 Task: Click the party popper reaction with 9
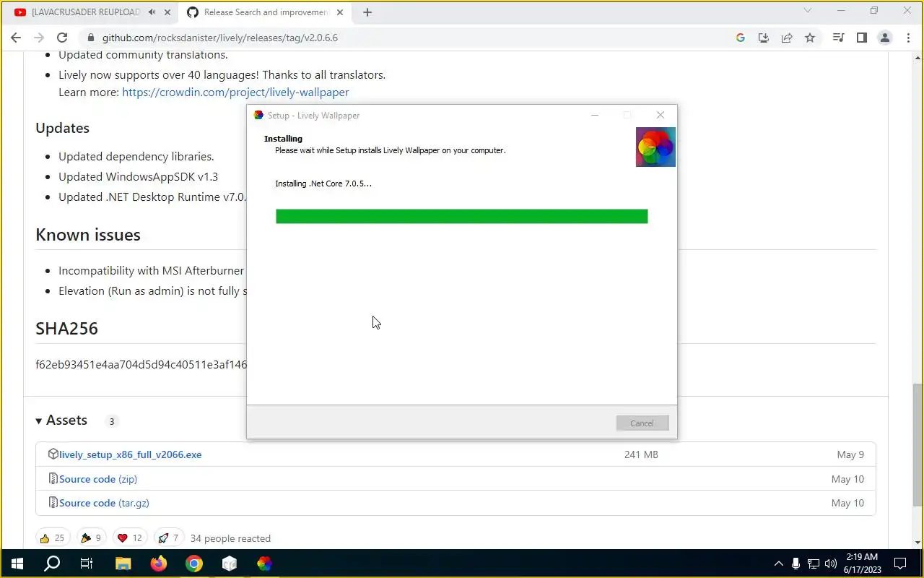click(x=91, y=538)
